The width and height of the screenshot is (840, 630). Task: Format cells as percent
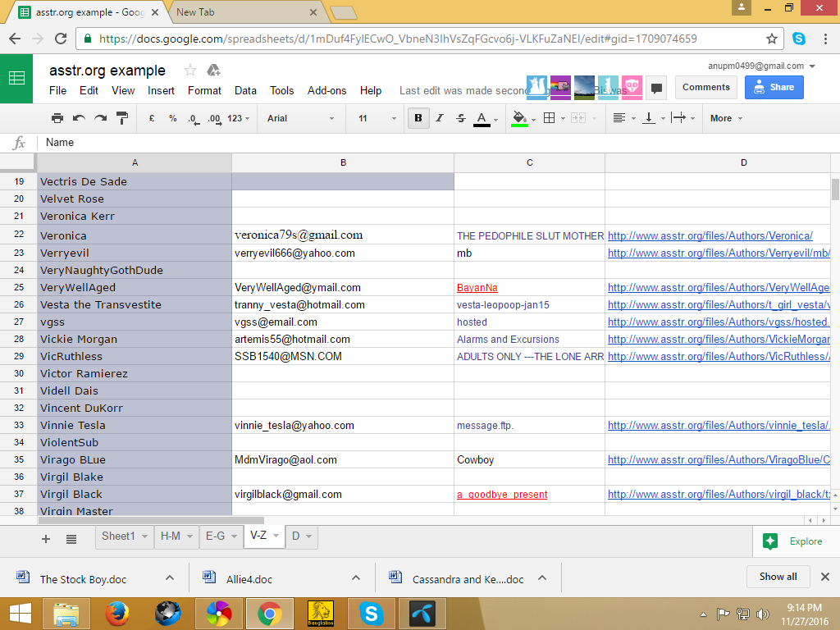[172, 118]
